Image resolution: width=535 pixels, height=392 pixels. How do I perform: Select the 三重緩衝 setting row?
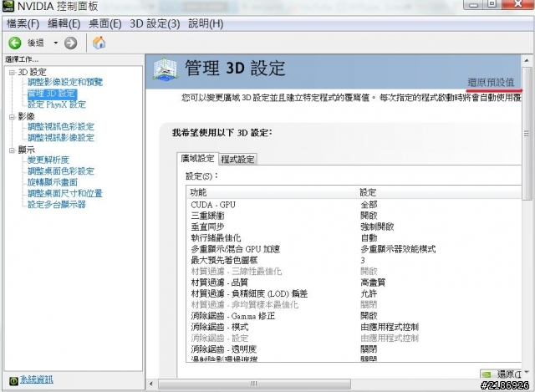[x=354, y=216]
